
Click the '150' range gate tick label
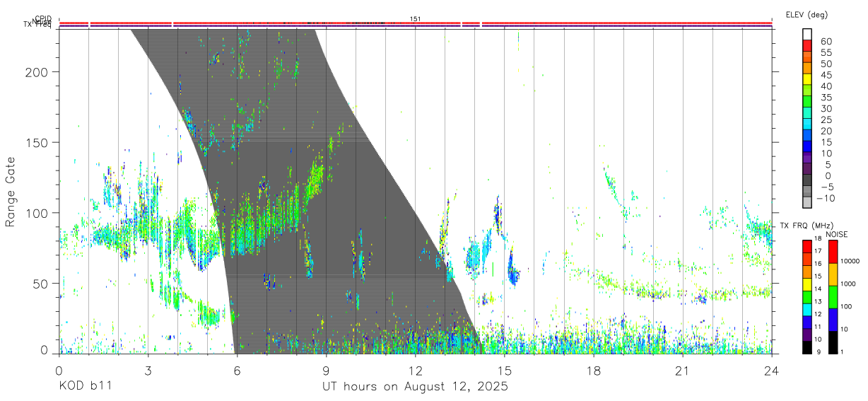pos(38,142)
